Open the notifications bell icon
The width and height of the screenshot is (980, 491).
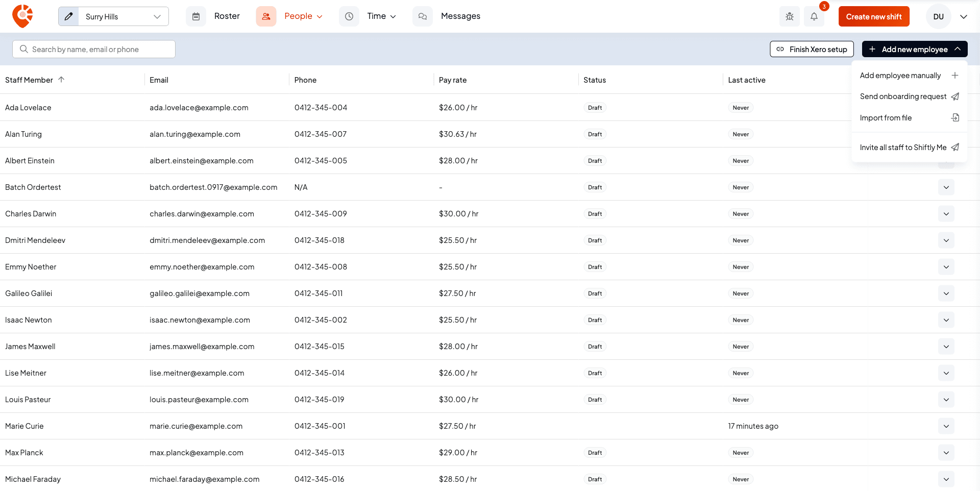pyautogui.click(x=814, y=16)
